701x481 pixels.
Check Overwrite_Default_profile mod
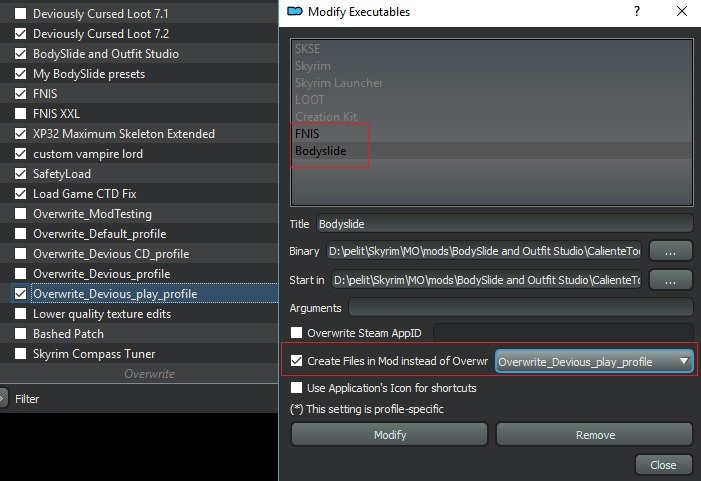pos(21,233)
